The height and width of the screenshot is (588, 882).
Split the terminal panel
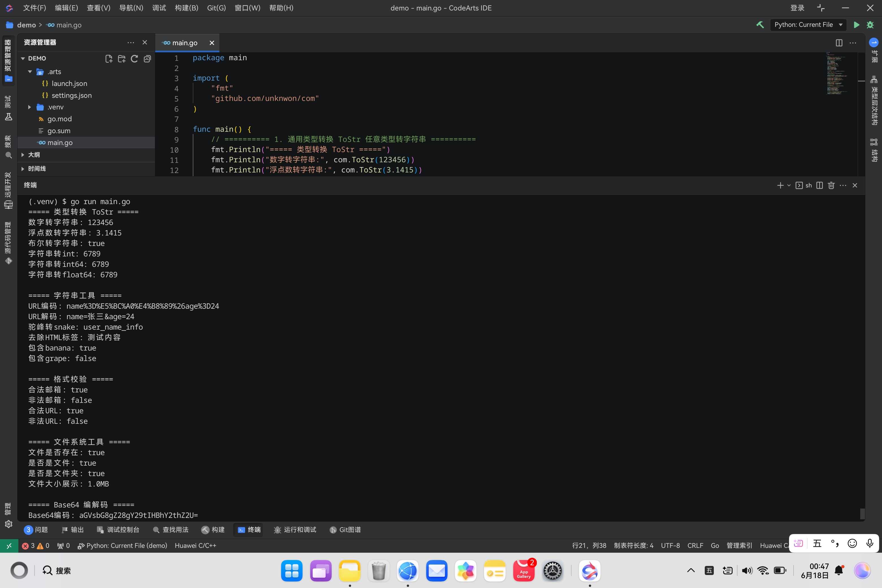coord(819,185)
